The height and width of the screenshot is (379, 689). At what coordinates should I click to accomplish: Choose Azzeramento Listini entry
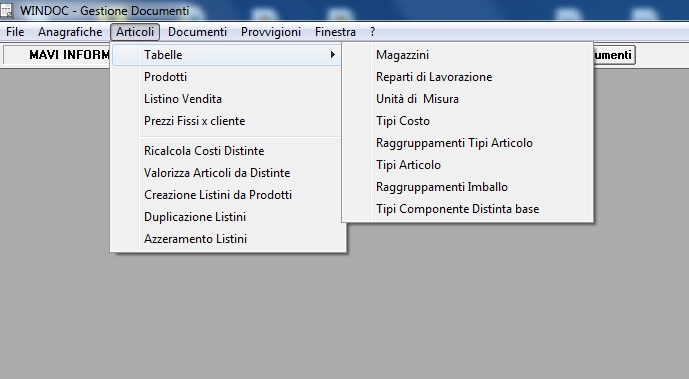click(x=227, y=238)
